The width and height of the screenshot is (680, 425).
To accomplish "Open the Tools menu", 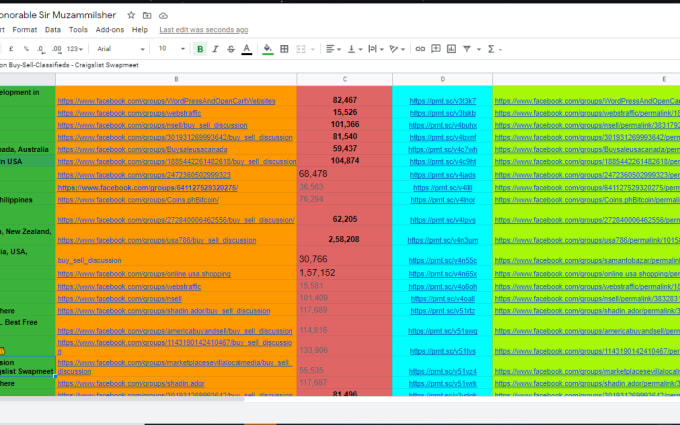I will coord(78,29).
